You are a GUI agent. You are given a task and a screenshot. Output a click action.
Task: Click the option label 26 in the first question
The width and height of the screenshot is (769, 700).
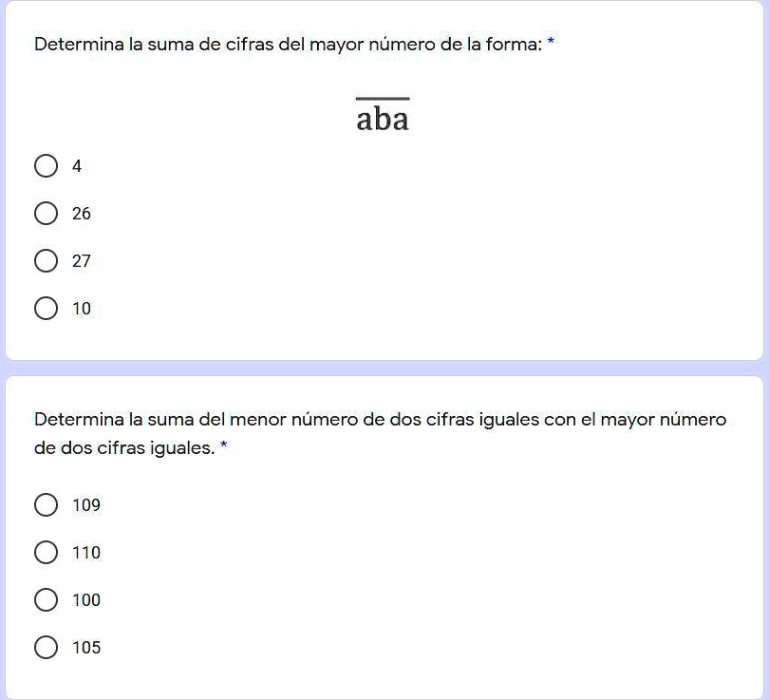click(x=82, y=213)
